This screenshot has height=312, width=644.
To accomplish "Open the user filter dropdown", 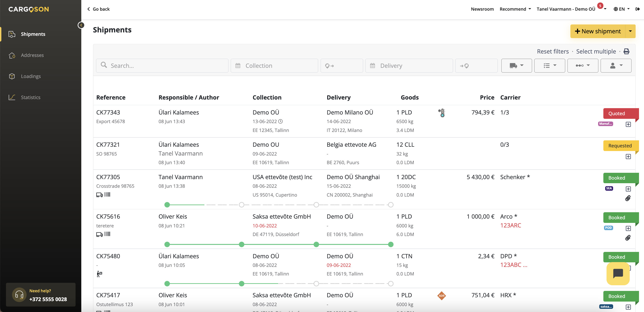I will coord(616,66).
